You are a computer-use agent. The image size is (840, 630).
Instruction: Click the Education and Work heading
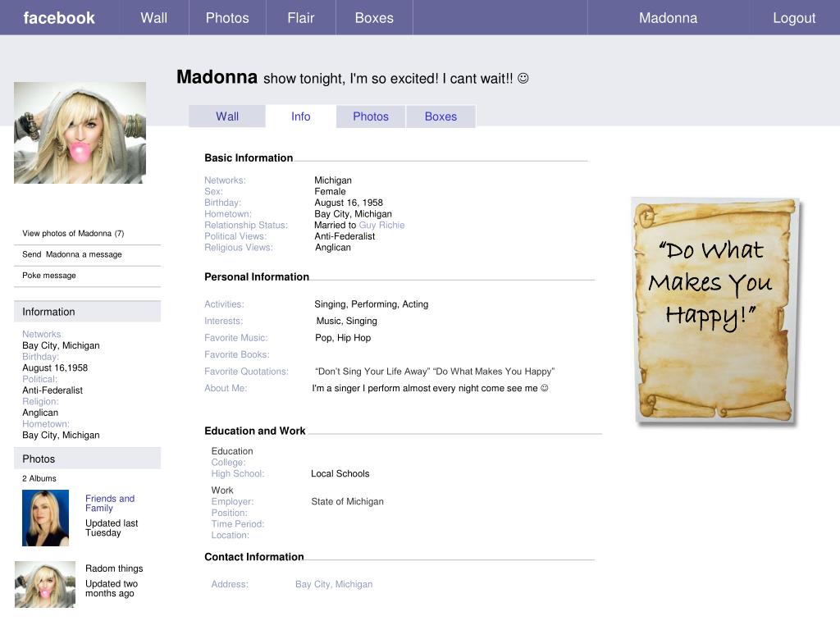click(x=254, y=431)
